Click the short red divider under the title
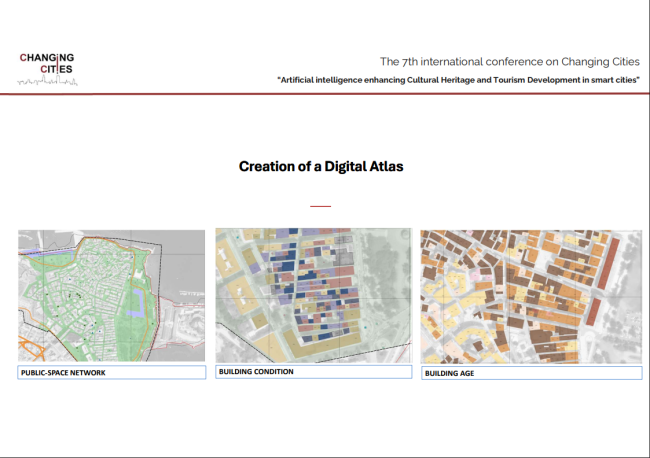The width and height of the screenshot is (650, 458). 320,206
